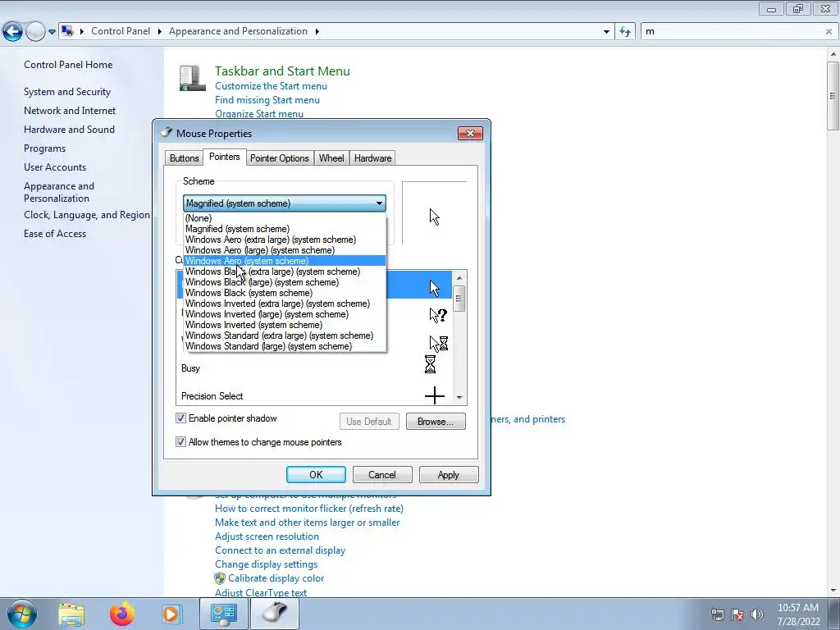Select Windows Aero (extra large) scheme
Image resolution: width=840 pixels, height=630 pixels.
pyautogui.click(x=285, y=240)
